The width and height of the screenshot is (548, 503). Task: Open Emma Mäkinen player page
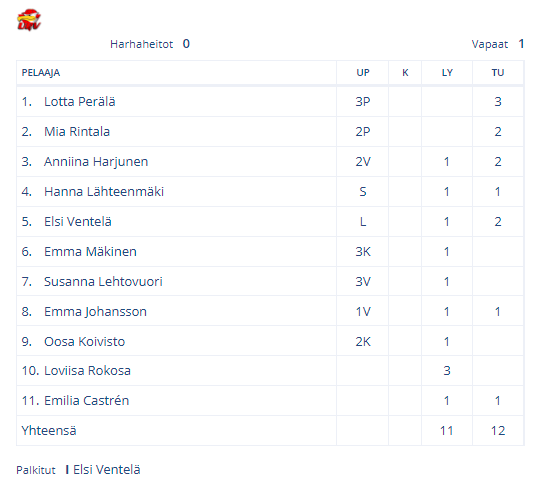tap(90, 252)
